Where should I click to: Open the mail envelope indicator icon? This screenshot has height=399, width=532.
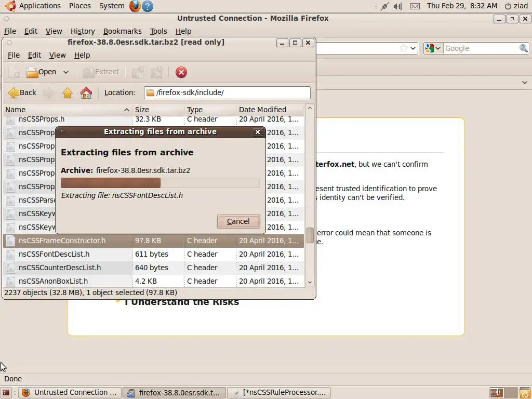click(x=415, y=6)
